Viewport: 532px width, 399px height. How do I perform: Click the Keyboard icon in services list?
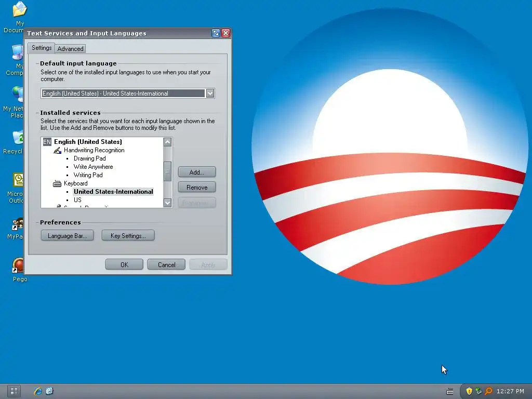[57, 183]
